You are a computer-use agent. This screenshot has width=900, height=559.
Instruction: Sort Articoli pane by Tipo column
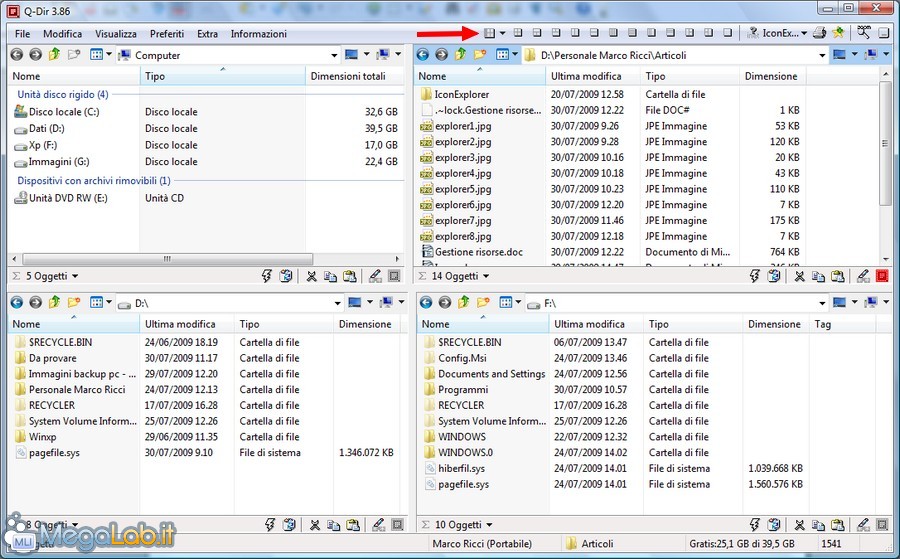coord(690,76)
